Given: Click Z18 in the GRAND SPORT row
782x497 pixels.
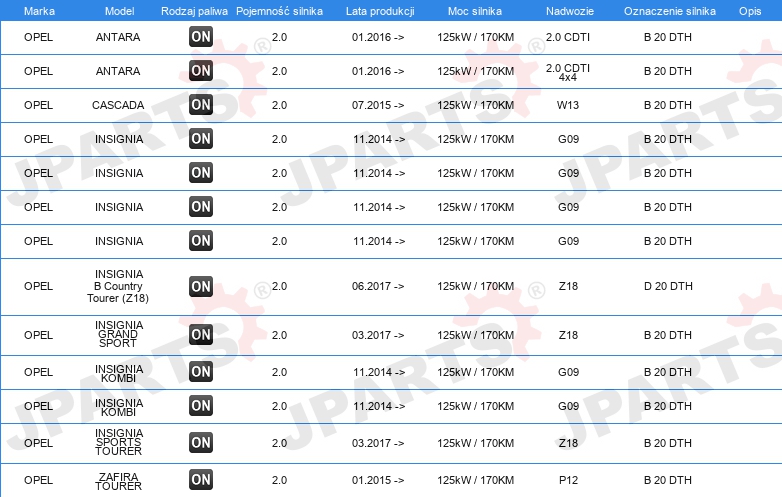Looking at the screenshot, I should tap(569, 335).
